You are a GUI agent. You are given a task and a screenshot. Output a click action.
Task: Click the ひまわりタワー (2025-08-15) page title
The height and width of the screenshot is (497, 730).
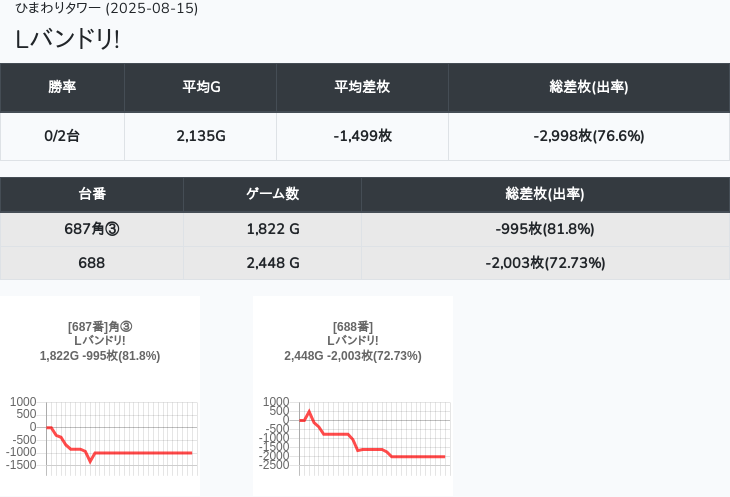107,9
